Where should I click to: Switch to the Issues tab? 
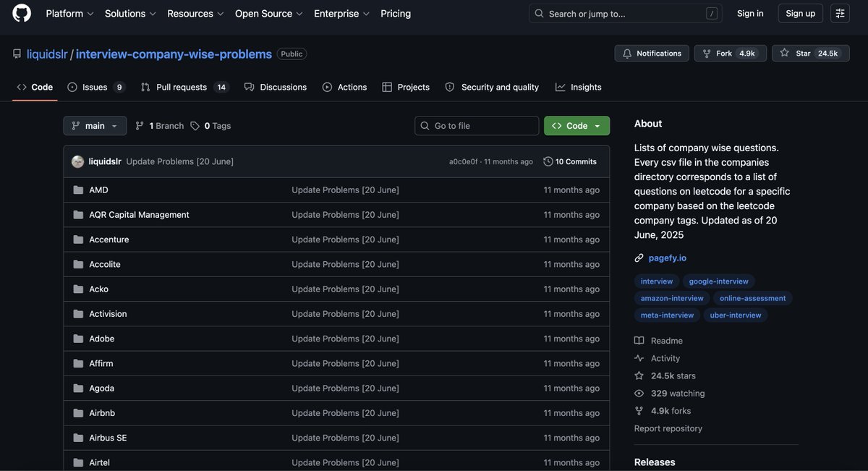(96, 87)
